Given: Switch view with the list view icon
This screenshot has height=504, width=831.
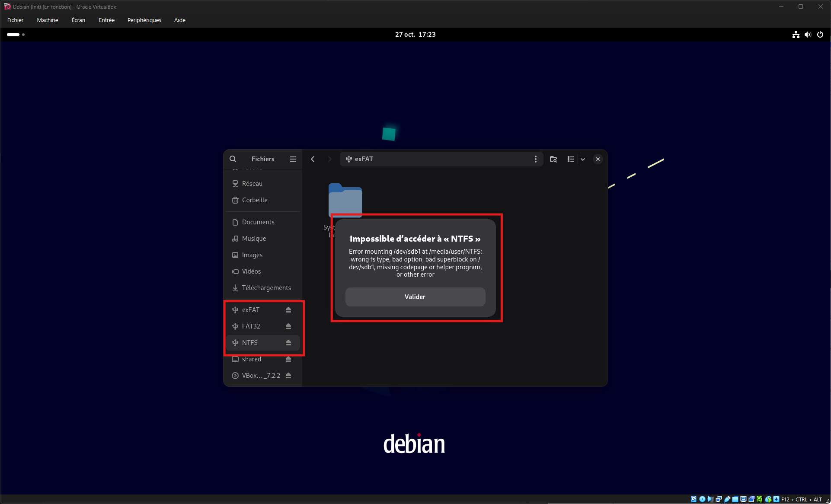Looking at the screenshot, I should 570,159.
